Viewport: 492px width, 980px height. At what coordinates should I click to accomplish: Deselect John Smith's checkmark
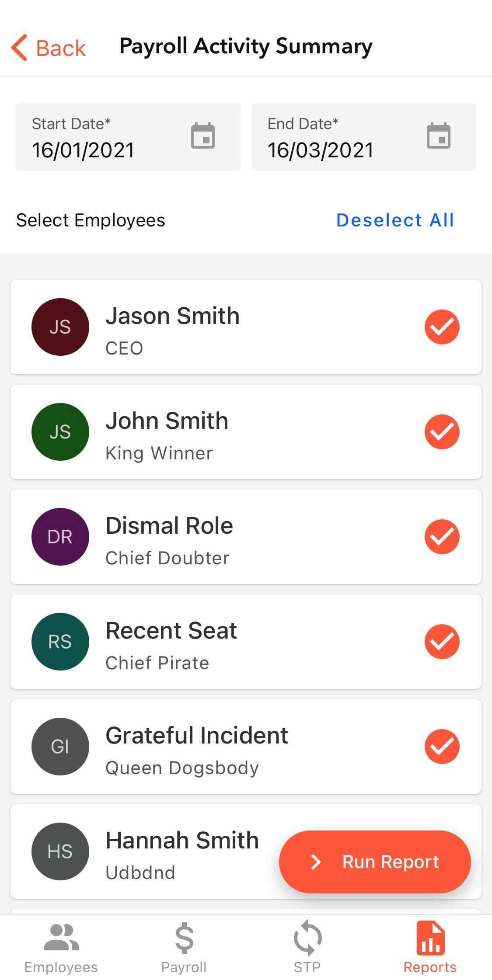click(x=442, y=432)
